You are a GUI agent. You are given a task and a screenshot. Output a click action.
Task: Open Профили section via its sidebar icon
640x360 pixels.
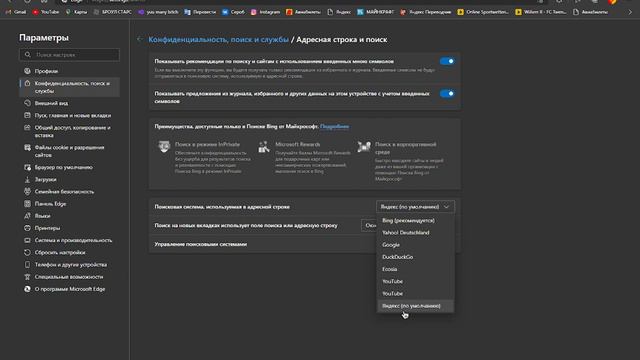[x=27, y=71]
